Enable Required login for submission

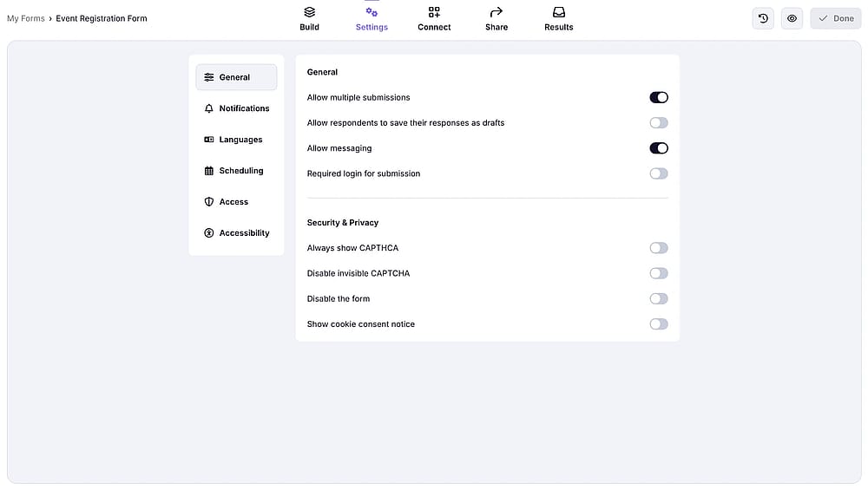(659, 173)
